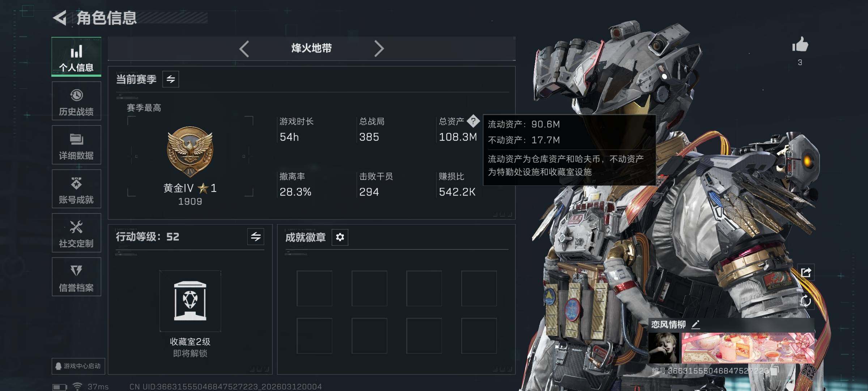Click the share icon beside the character
The width and height of the screenshot is (868, 391).
806,272
